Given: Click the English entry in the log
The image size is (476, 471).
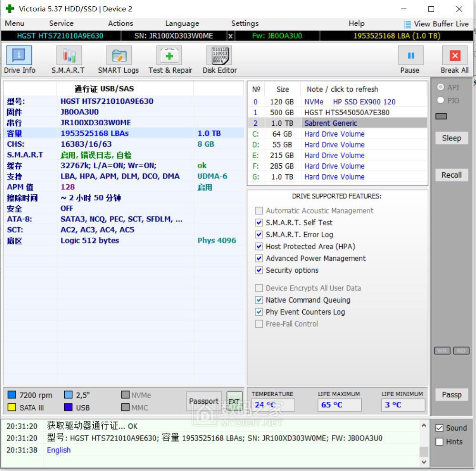Looking at the screenshot, I should [59, 450].
